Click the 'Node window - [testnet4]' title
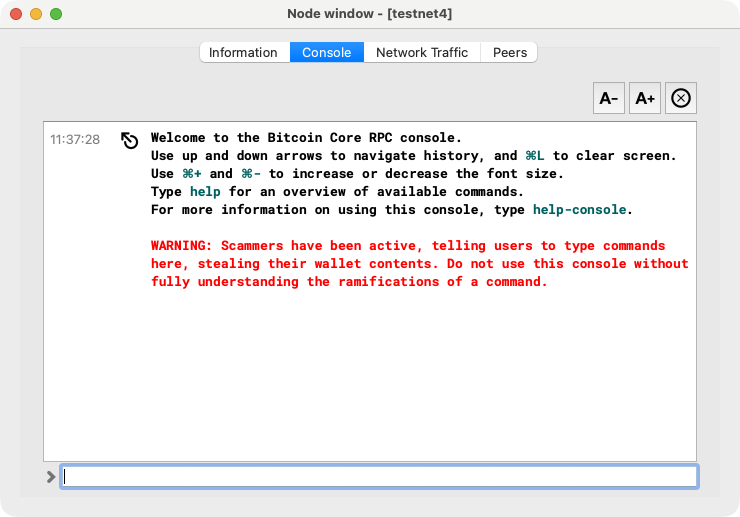The image size is (740, 517). tap(370, 14)
